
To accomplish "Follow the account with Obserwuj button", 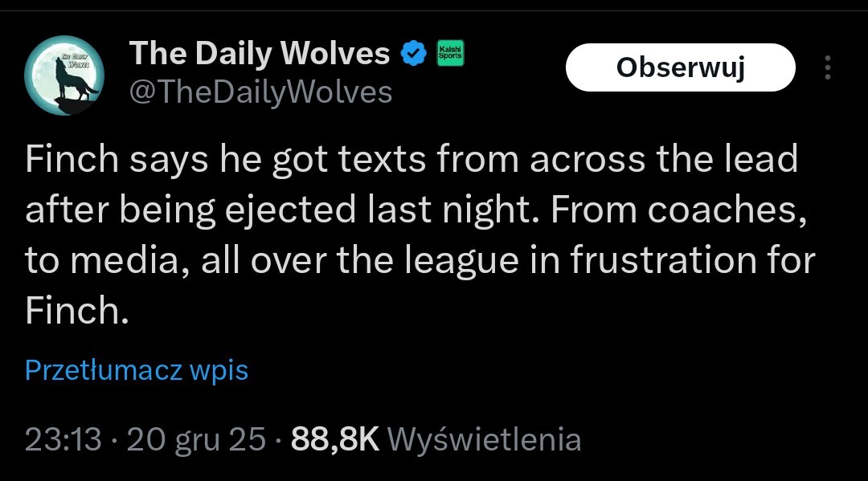I will point(680,68).
